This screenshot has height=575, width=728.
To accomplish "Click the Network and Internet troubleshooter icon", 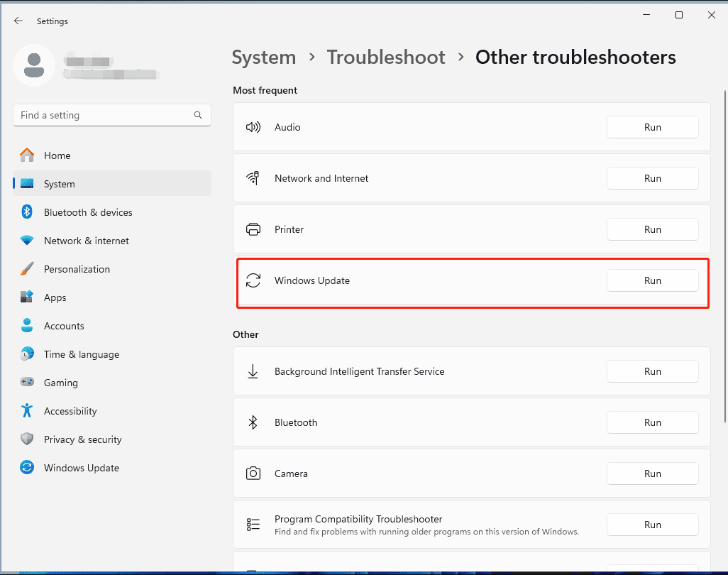I will pos(253,178).
